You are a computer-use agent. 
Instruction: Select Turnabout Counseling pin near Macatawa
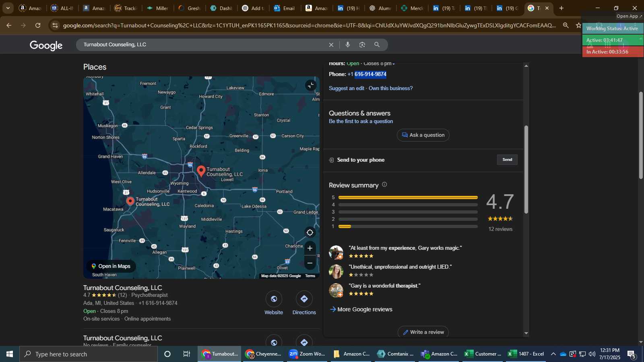coord(130,201)
